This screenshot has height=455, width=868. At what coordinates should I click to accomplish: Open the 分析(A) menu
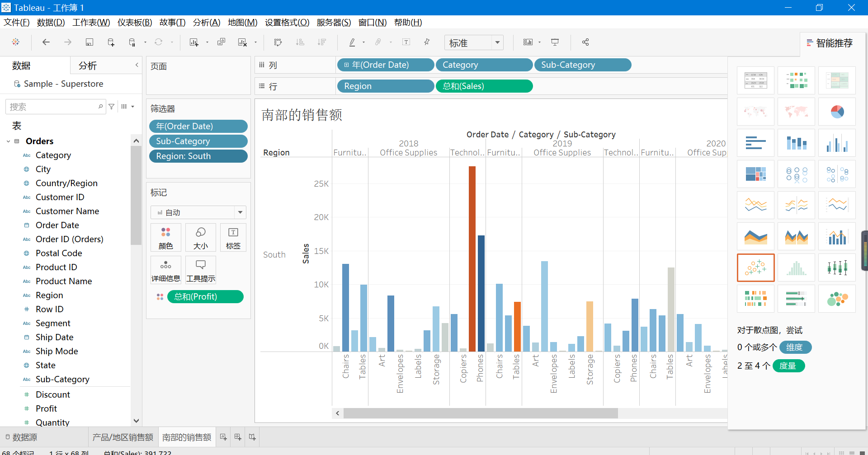[206, 22]
